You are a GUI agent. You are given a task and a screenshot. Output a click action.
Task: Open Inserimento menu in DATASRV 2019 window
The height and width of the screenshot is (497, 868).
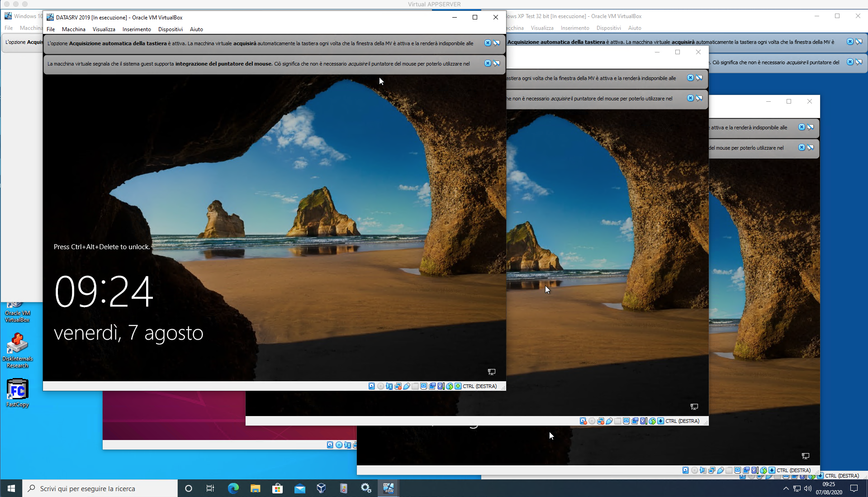137,29
